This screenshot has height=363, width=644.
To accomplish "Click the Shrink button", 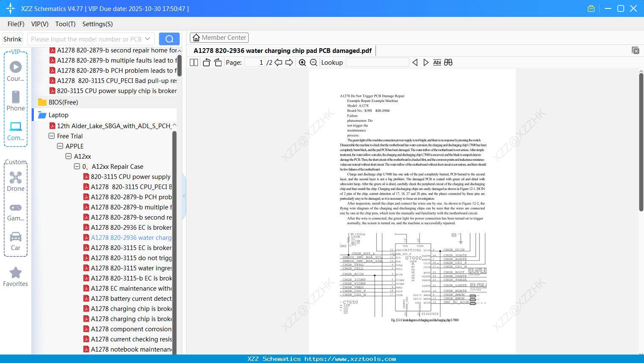I will (13, 39).
